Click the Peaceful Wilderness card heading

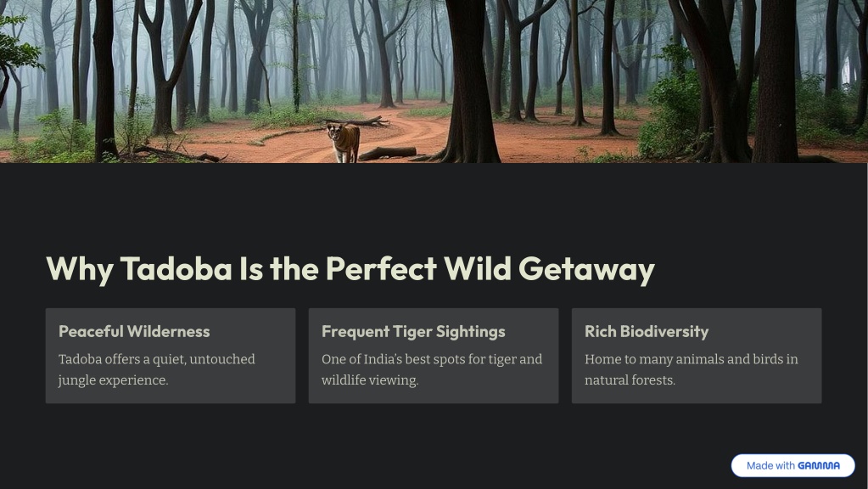(x=135, y=331)
